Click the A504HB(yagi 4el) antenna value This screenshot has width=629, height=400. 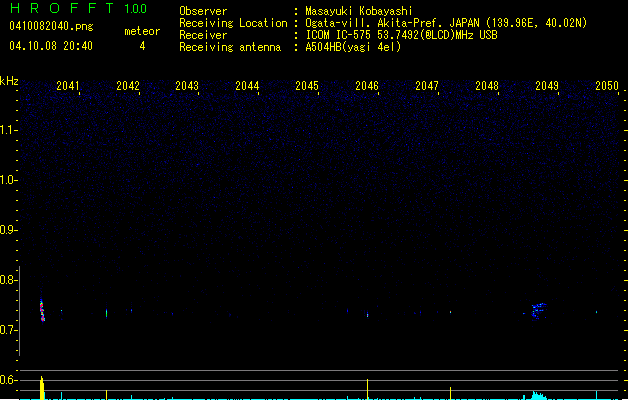point(353,47)
